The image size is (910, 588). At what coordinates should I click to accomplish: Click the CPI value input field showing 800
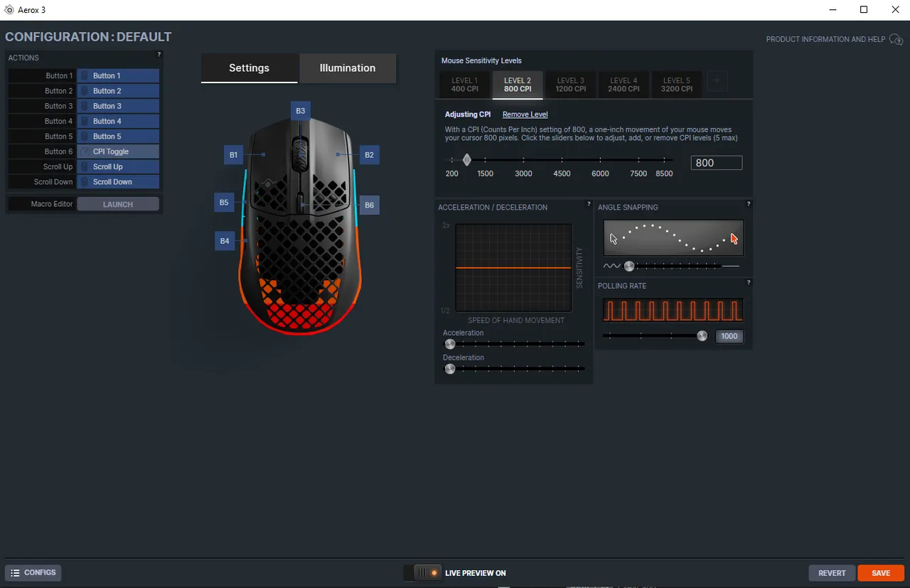717,163
